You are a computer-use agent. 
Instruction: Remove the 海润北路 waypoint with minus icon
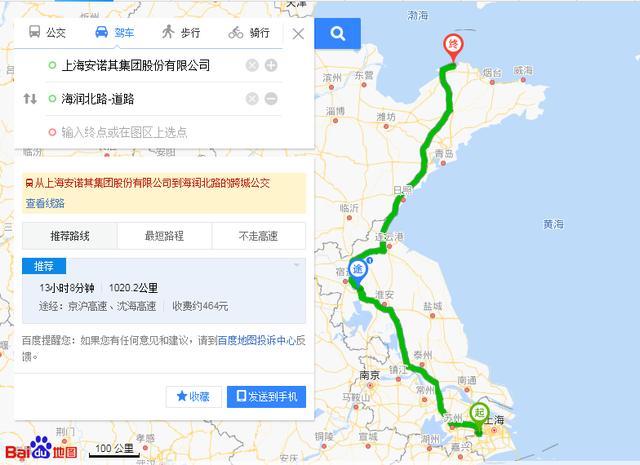[271, 98]
